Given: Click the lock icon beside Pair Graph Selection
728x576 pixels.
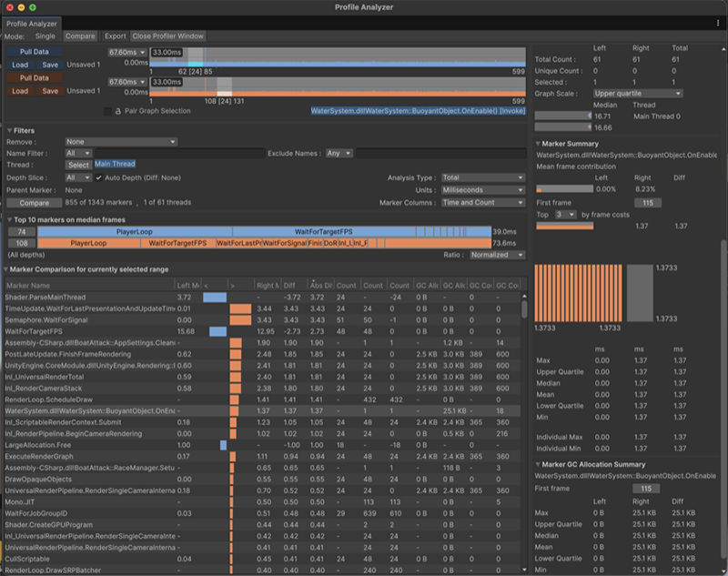Looking at the screenshot, I should [118, 111].
